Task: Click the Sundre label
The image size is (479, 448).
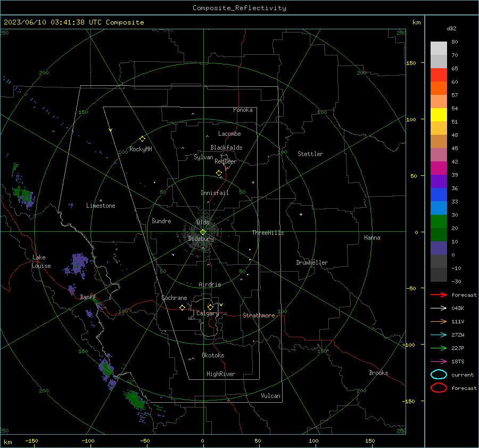Action: coord(161,221)
